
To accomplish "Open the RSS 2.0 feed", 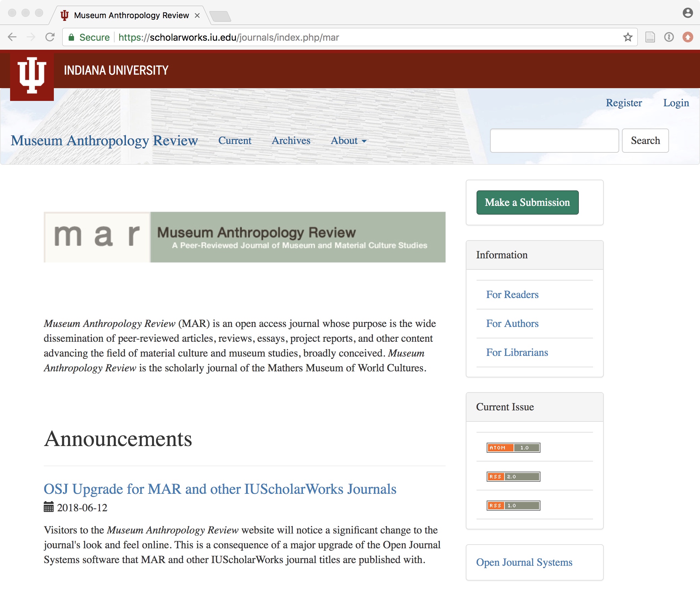I will point(513,476).
